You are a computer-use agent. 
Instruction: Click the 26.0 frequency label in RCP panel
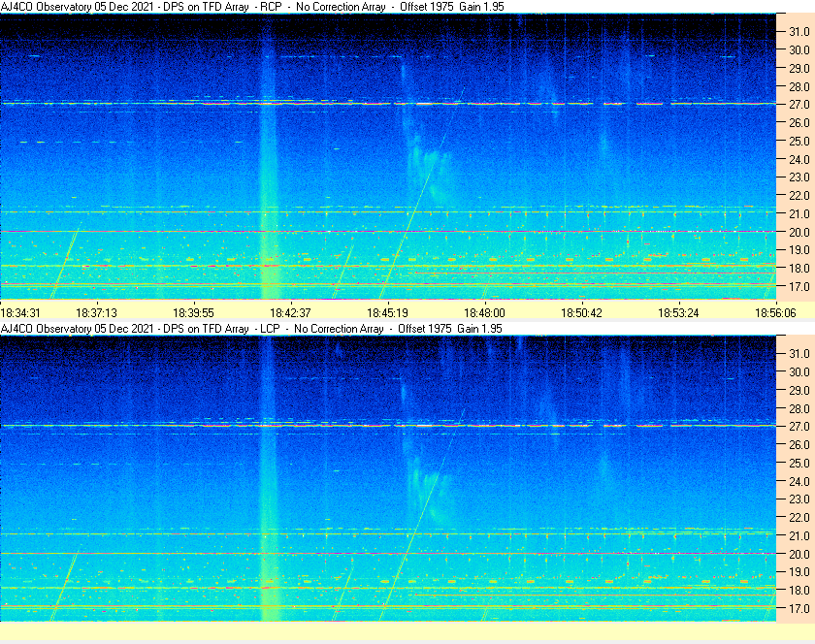pos(799,122)
